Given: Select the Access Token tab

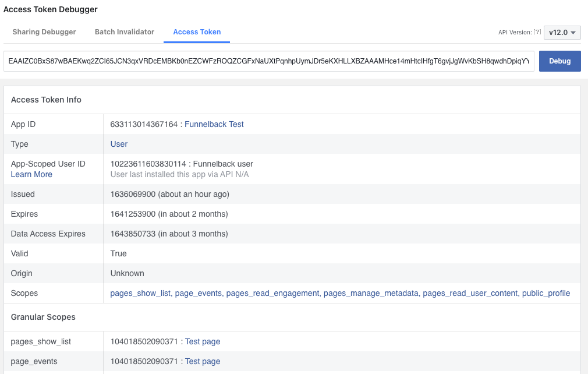Looking at the screenshot, I should tap(196, 32).
